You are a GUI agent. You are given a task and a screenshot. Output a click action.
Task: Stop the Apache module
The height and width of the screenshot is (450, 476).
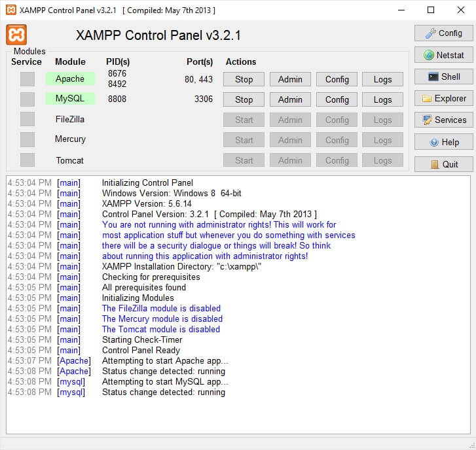(x=244, y=79)
